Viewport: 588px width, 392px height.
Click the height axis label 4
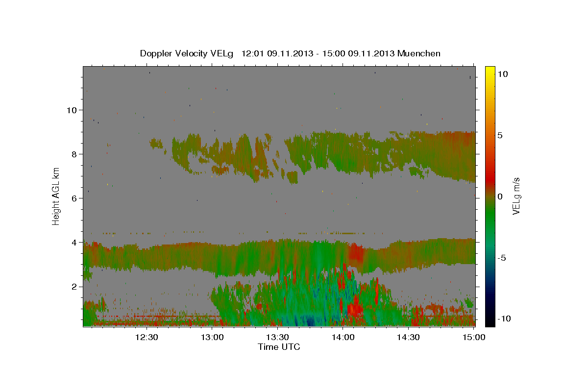pyautogui.click(x=74, y=242)
